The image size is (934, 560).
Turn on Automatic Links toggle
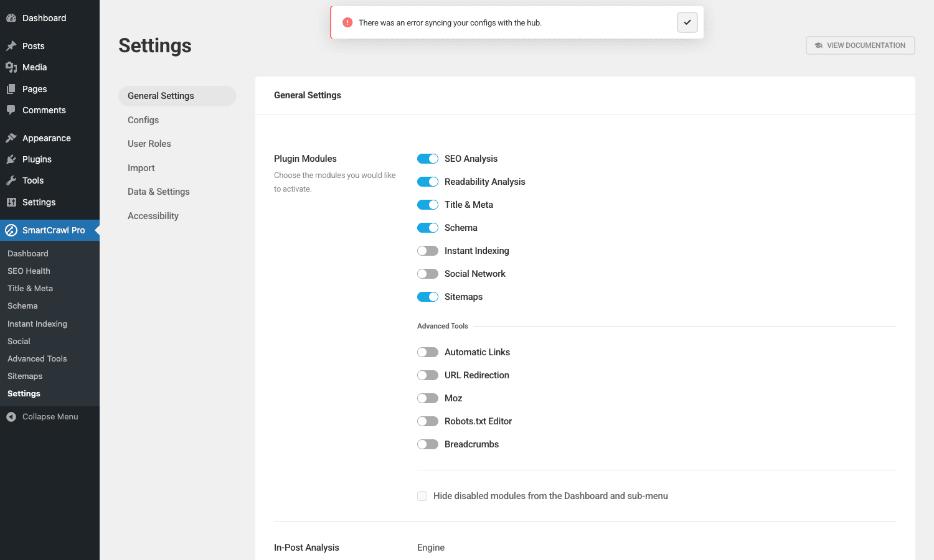[428, 352]
